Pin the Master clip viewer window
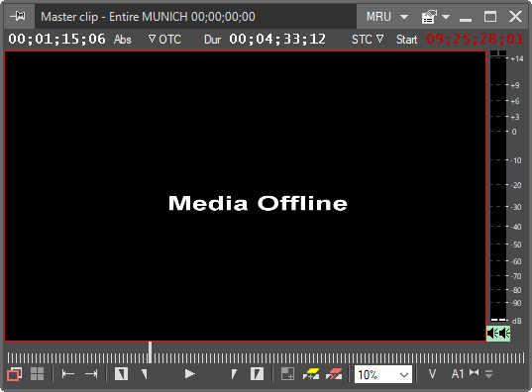Image resolution: width=532 pixels, height=392 pixels. coord(18,16)
